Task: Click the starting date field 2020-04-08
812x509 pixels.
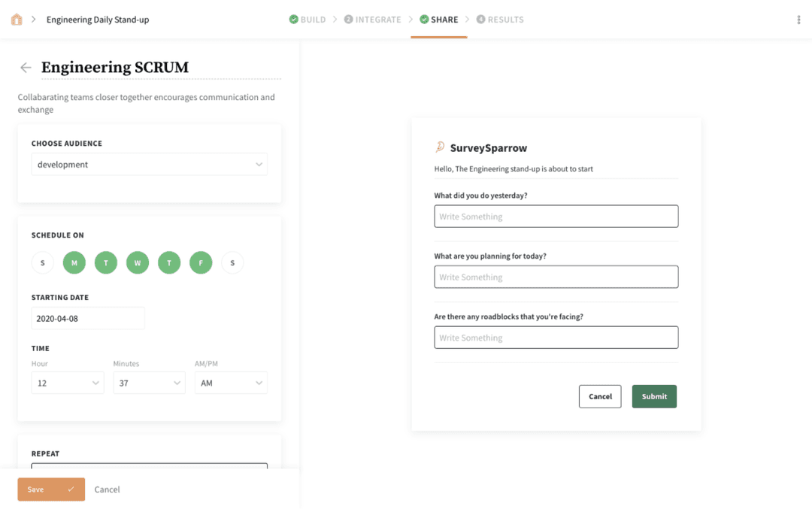Action: click(x=88, y=319)
